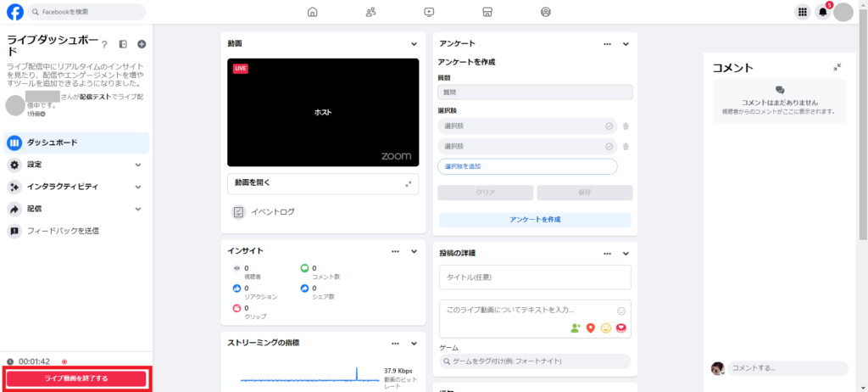Click the emoji icon in post description

pyautogui.click(x=621, y=311)
